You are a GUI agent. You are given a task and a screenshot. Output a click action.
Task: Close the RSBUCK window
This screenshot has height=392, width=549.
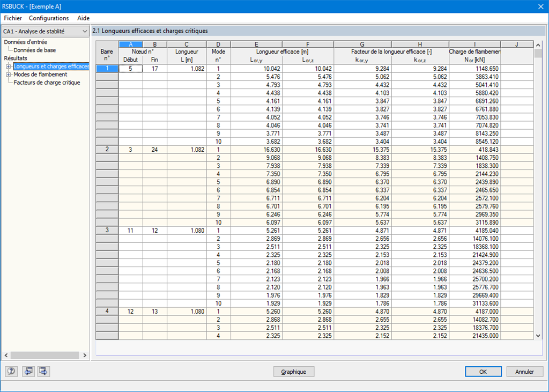[540, 6]
